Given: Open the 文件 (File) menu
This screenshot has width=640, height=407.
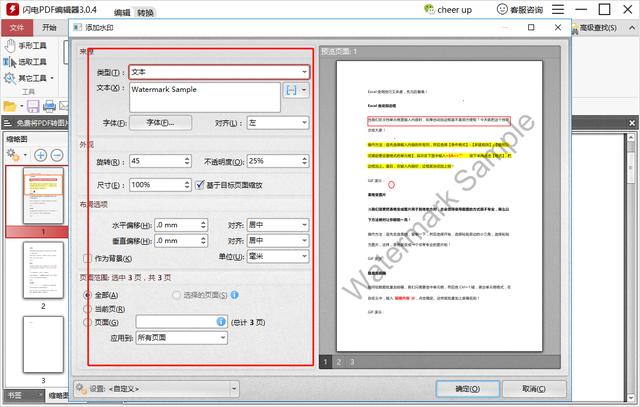Looking at the screenshot, I should (x=16, y=28).
